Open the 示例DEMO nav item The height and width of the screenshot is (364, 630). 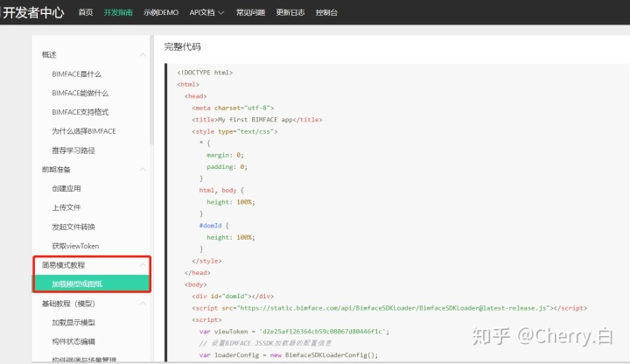(x=161, y=12)
